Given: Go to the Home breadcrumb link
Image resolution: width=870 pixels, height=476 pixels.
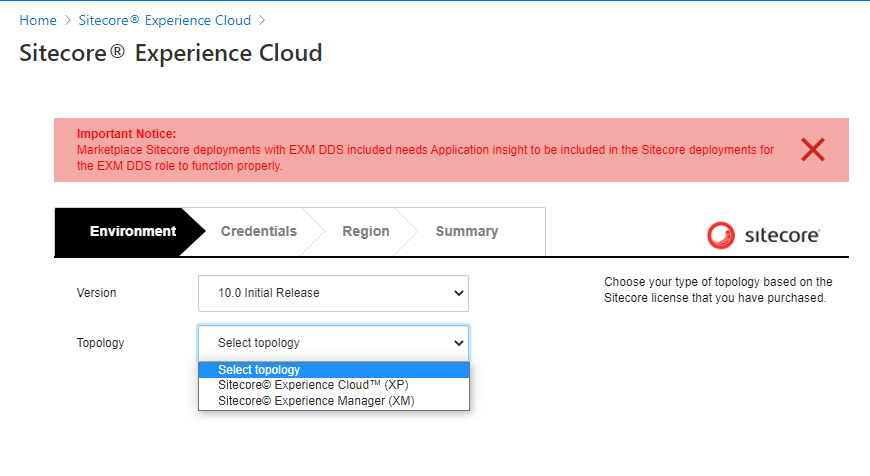Looking at the screenshot, I should tap(38, 20).
